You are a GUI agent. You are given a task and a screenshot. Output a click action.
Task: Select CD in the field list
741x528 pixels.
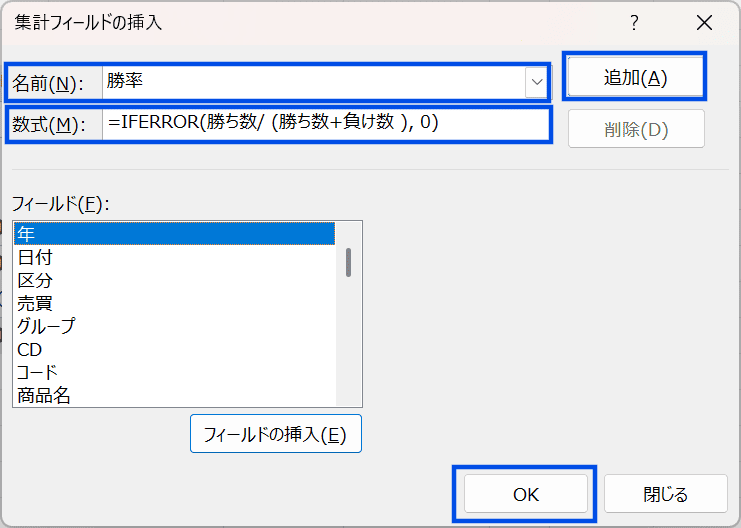[x=174, y=349]
